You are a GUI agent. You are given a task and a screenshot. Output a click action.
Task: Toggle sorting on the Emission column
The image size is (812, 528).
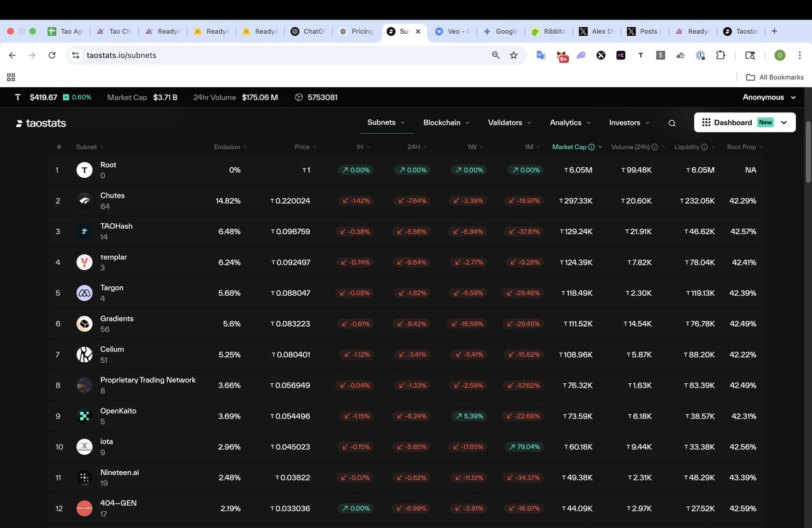(x=229, y=147)
